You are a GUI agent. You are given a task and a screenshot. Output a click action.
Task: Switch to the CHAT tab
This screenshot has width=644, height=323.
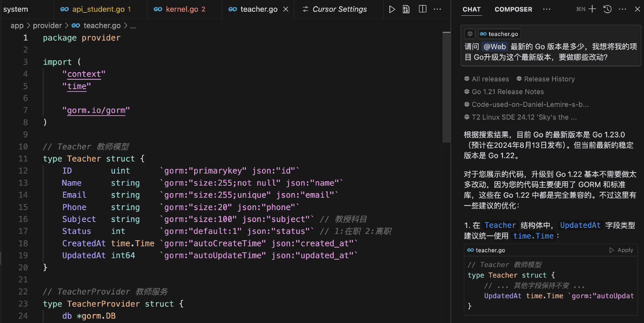[472, 9]
